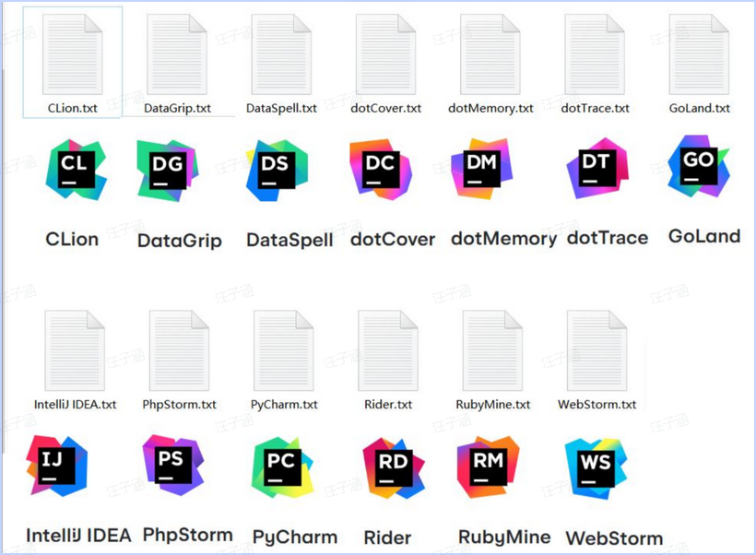Click the DataGrip DG logo
The image size is (756, 555).
click(x=167, y=171)
